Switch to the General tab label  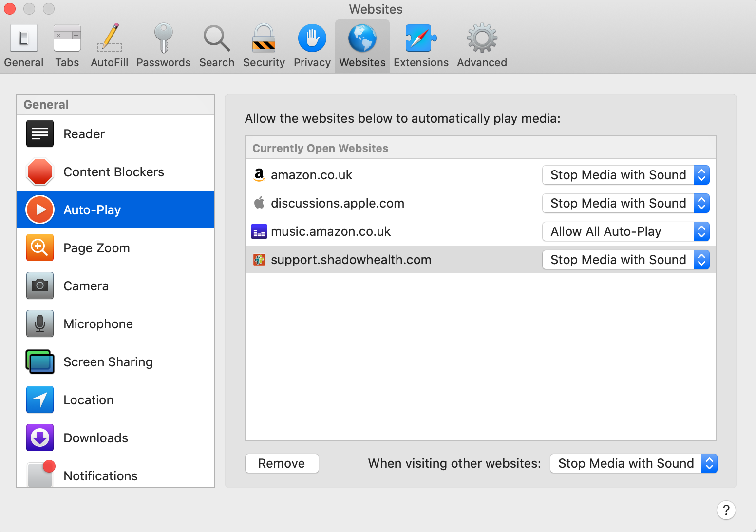pos(24,63)
